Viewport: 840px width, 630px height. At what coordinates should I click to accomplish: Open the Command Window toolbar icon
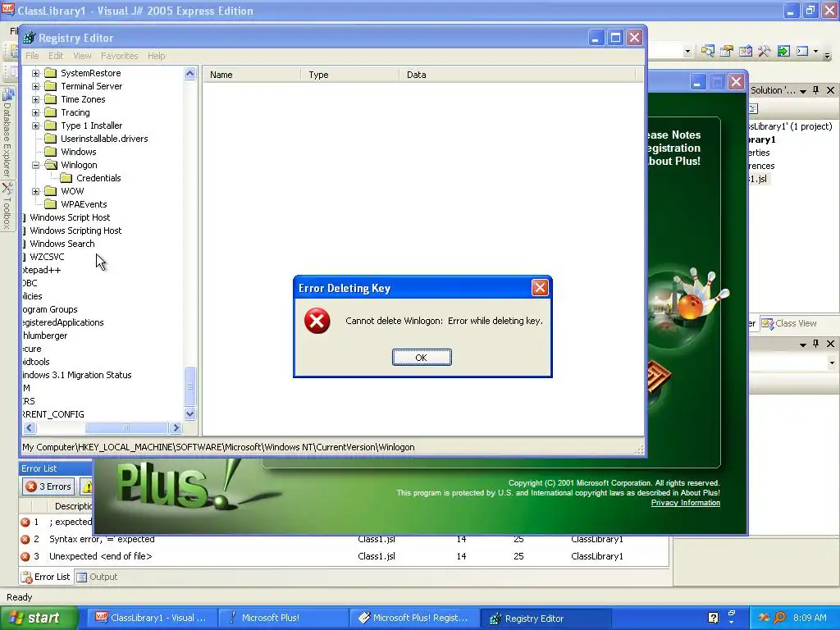pyautogui.click(x=802, y=51)
